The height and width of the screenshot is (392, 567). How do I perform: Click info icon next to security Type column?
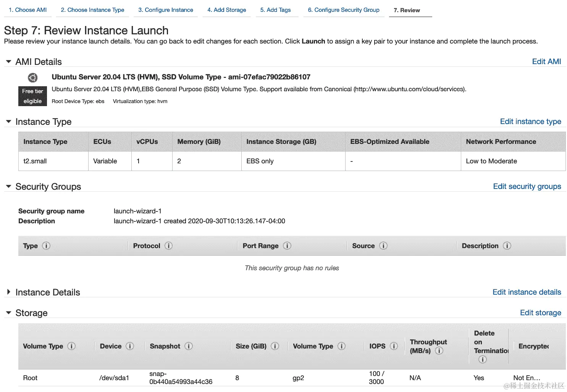(x=46, y=246)
